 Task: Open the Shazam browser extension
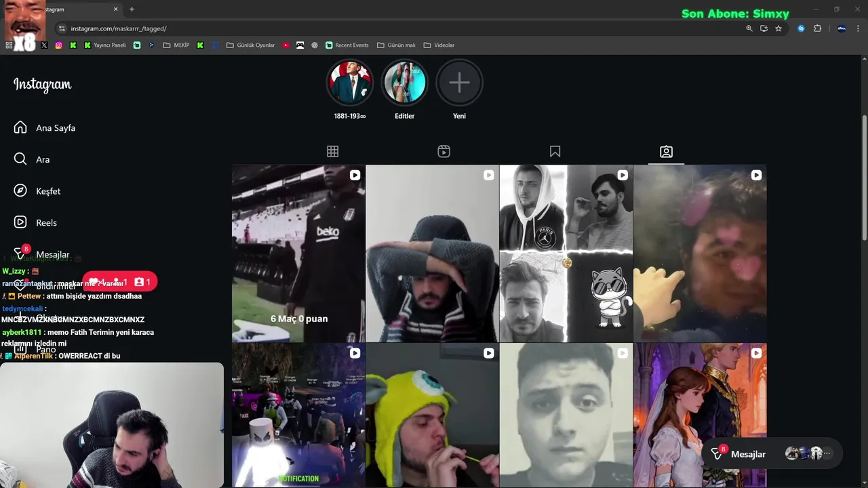801,28
